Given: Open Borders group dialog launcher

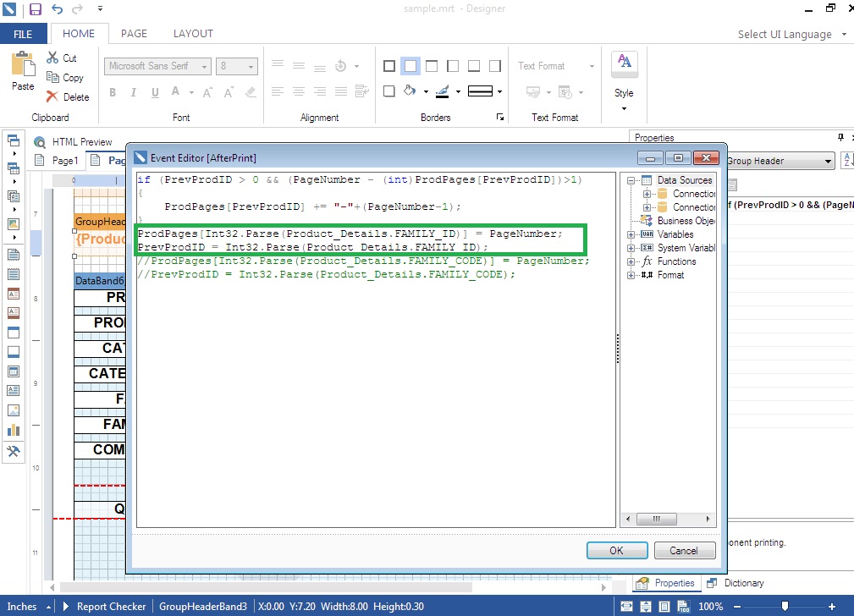Looking at the screenshot, I should (500, 117).
